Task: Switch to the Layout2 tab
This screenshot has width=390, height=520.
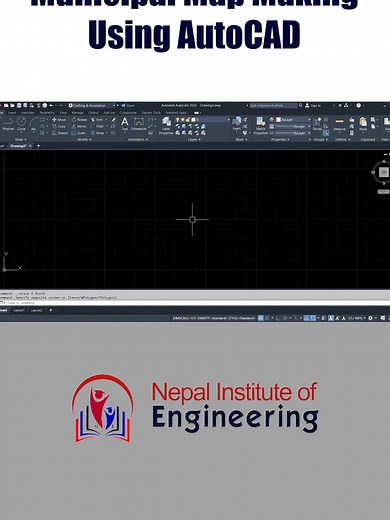Action: [x=36, y=310]
